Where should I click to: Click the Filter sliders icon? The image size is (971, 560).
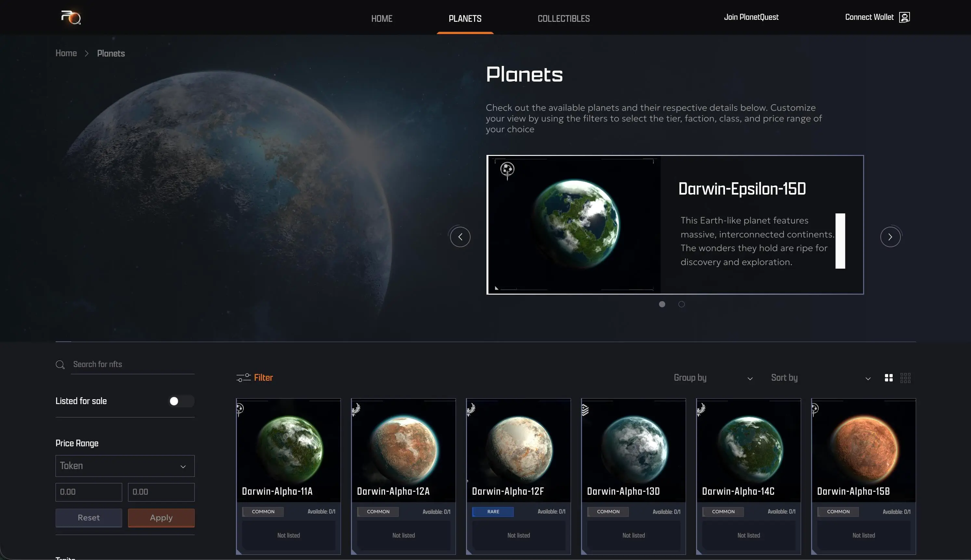[243, 378]
